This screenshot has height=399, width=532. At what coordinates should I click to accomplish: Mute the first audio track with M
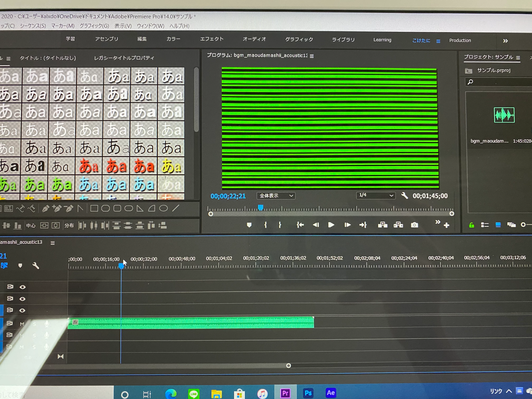pos(22,324)
